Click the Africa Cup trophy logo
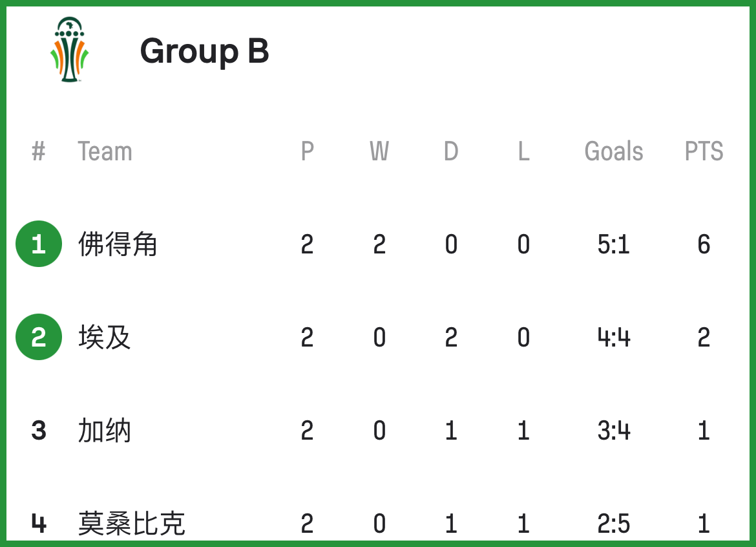 pos(70,50)
